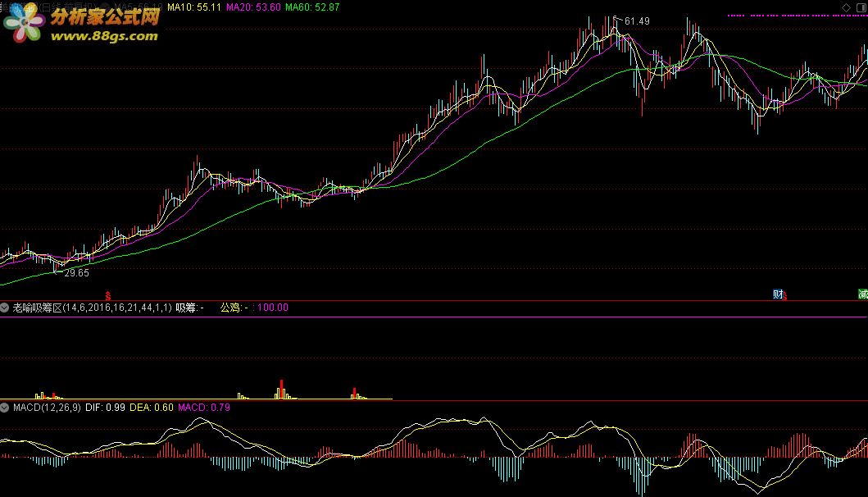Expand the 老喻吸筹区 indicator dropdown arrow
Screen dimensions: 868x497
click(4, 308)
